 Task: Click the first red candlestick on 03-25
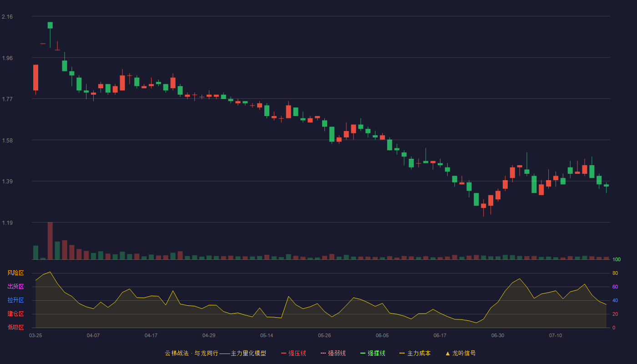click(x=35, y=77)
